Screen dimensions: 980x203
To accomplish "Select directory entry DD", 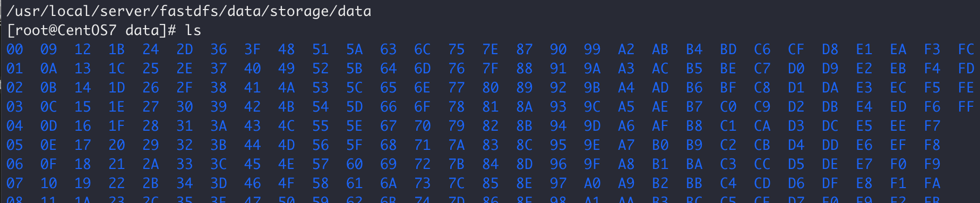I will pyautogui.click(x=830, y=145).
